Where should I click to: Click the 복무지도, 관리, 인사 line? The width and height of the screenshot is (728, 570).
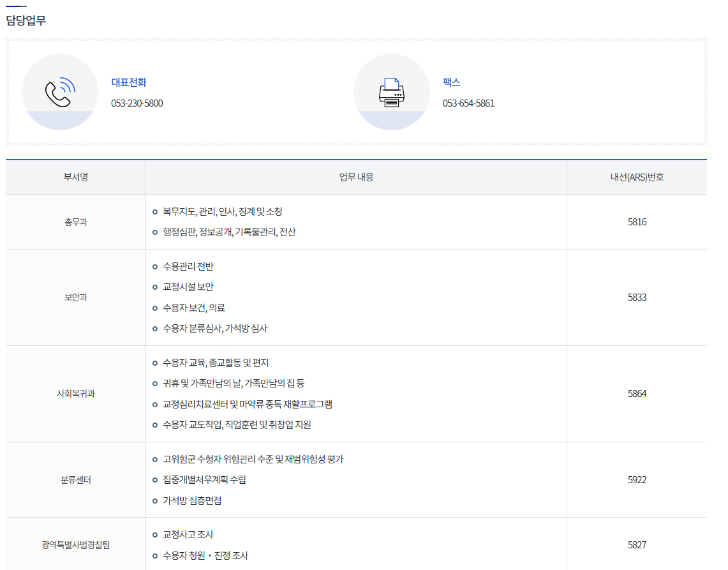tap(223, 212)
